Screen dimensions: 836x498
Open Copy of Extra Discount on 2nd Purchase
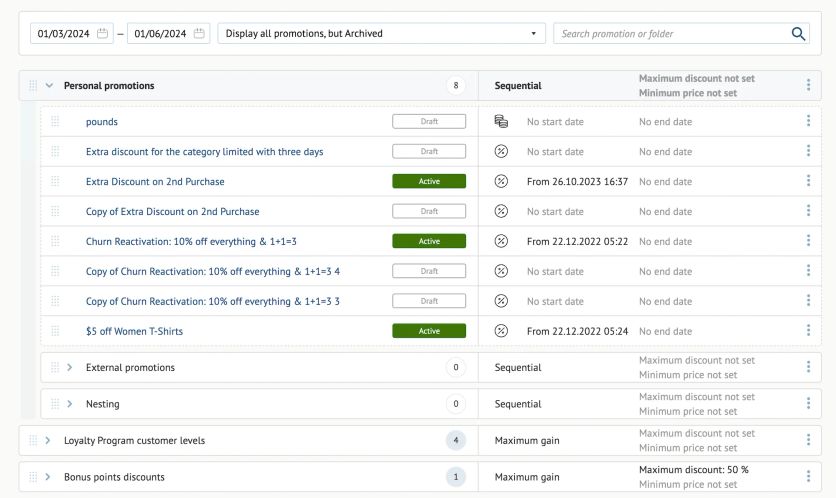pos(173,211)
